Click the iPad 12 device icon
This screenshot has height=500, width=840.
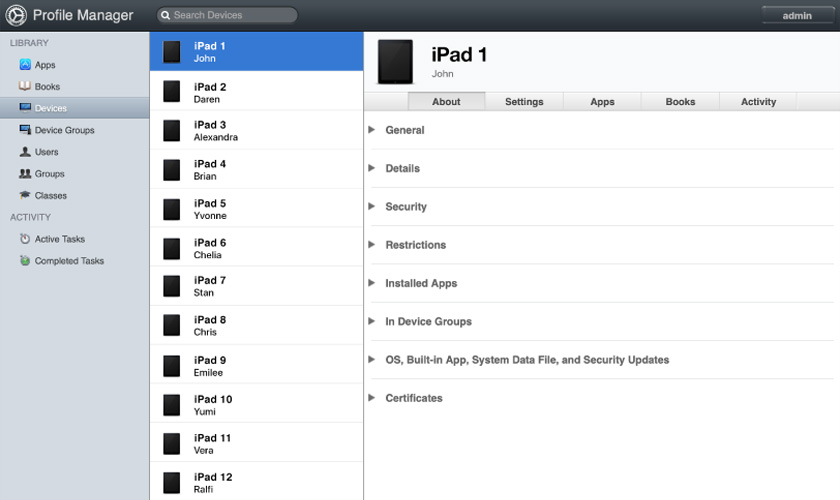(171, 483)
